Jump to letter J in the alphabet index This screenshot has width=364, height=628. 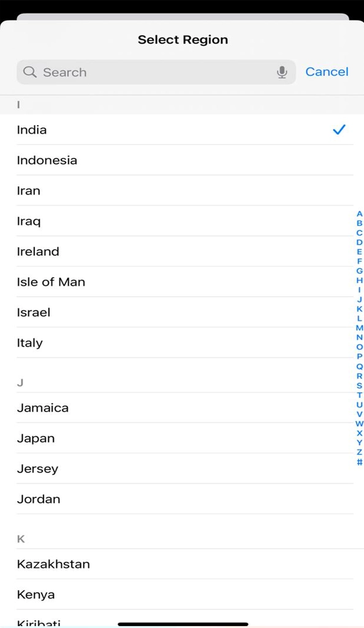click(x=359, y=300)
